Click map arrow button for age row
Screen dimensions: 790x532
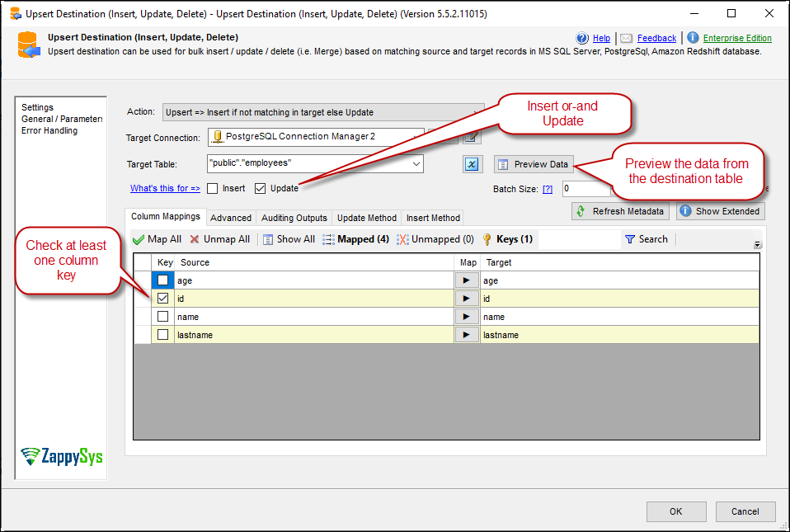467,280
